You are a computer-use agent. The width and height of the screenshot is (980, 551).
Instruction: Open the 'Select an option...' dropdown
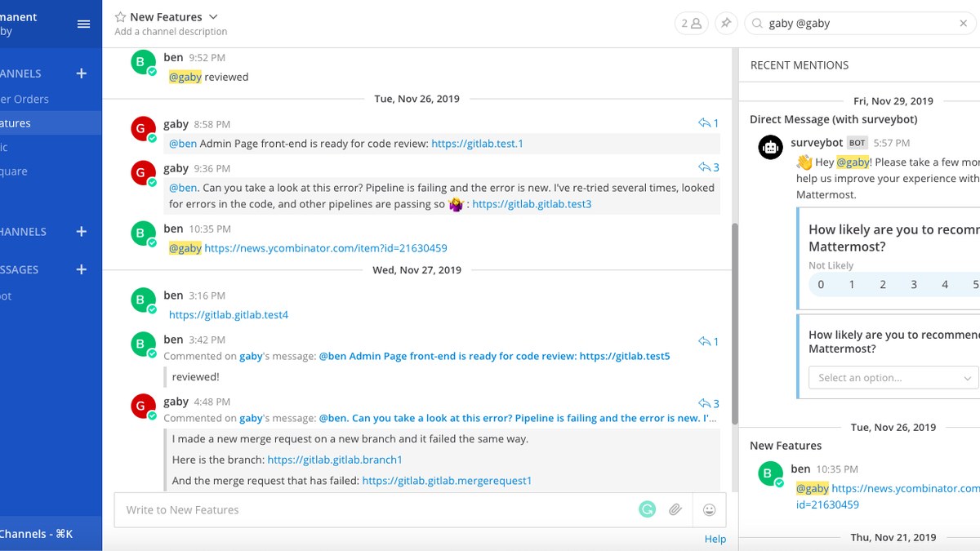[x=893, y=378]
